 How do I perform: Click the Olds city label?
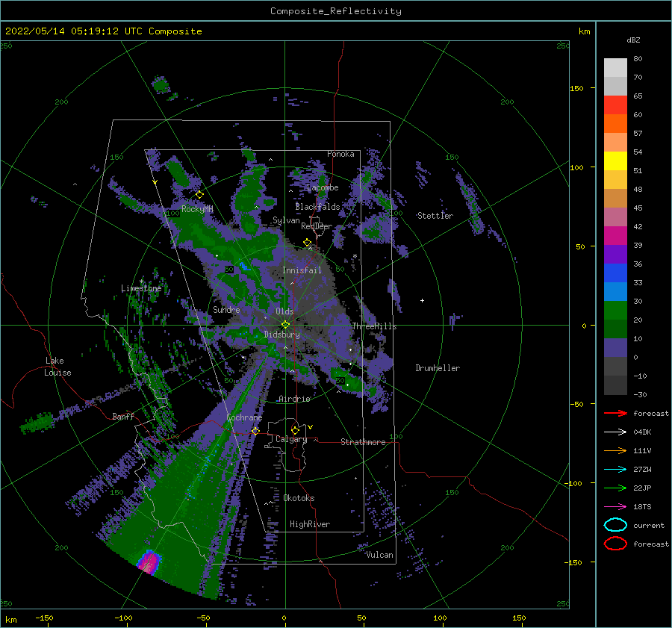pyautogui.click(x=284, y=311)
